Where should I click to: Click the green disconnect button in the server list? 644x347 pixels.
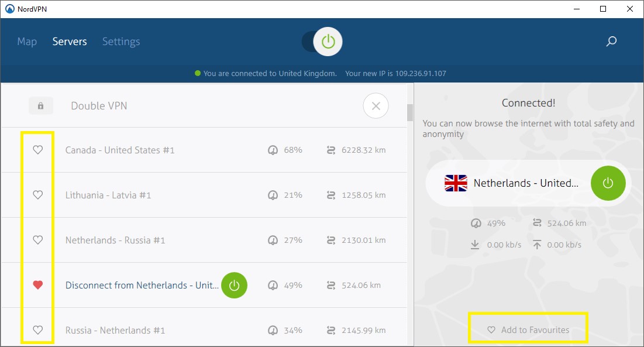(x=234, y=286)
